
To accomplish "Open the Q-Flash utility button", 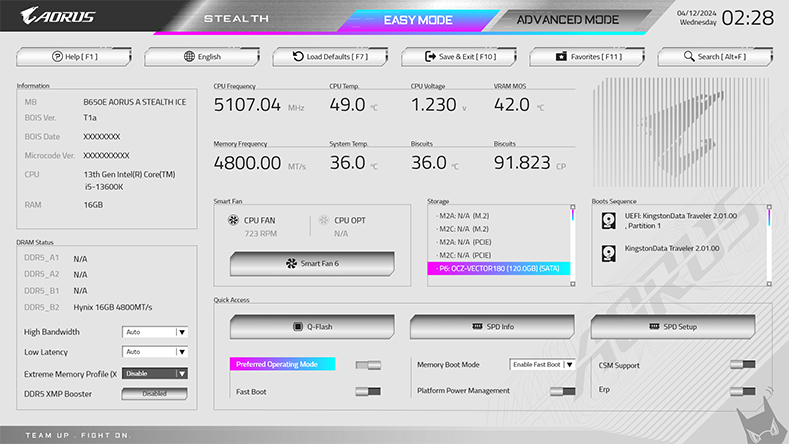I will (x=312, y=327).
